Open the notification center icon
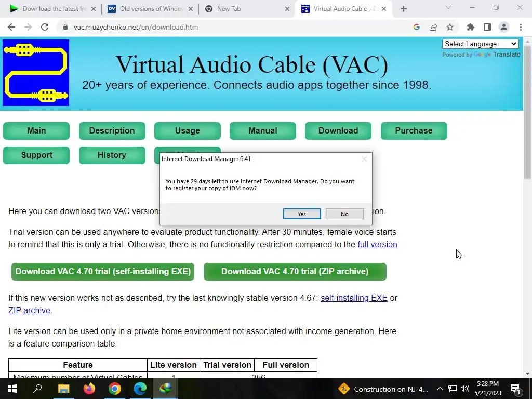Image resolution: width=532 pixels, height=399 pixels. coord(515,389)
